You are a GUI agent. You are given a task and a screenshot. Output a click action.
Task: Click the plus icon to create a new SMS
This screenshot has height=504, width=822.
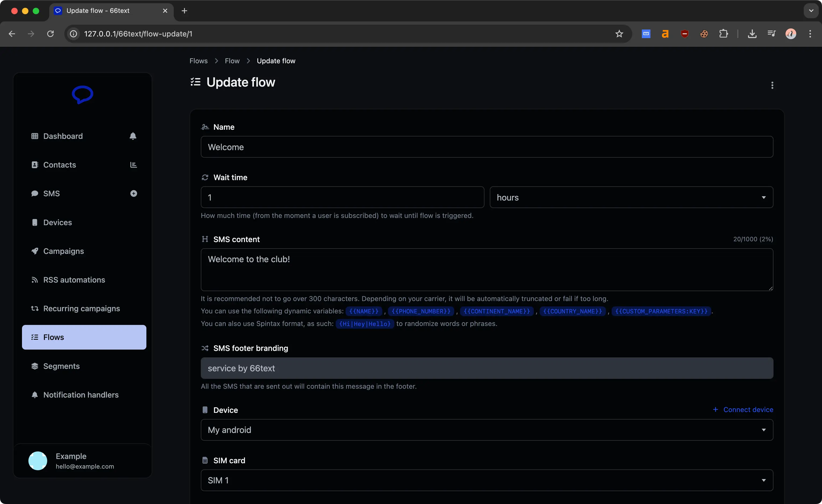click(x=134, y=194)
